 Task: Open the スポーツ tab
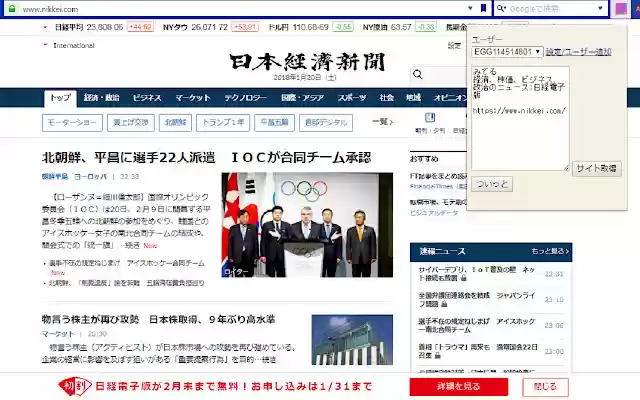pos(351,98)
